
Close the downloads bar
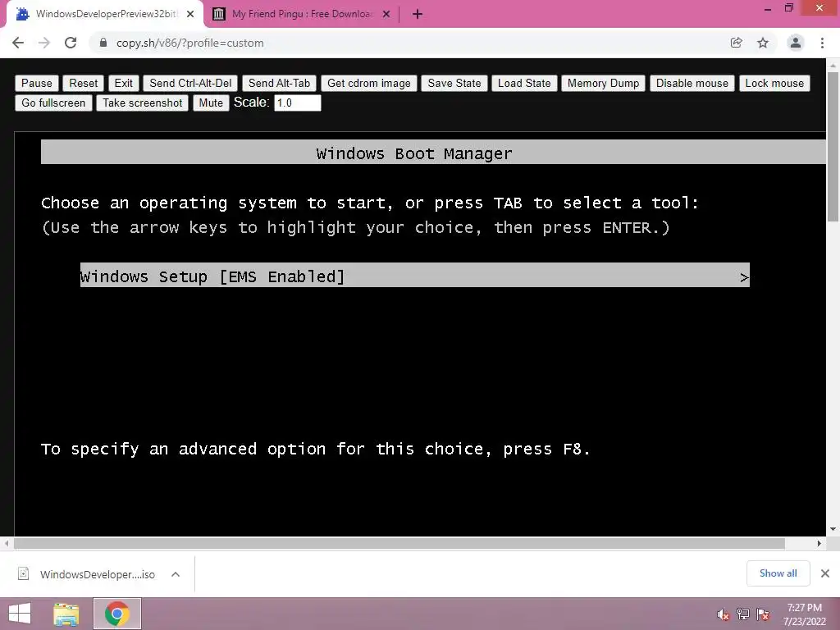point(825,573)
